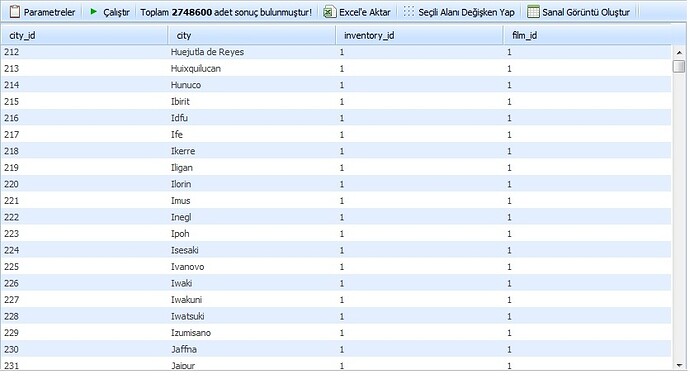The width and height of the screenshot is (690, 379).
Task: Select the row for city Ivanovo
Action: coord(336,267)
